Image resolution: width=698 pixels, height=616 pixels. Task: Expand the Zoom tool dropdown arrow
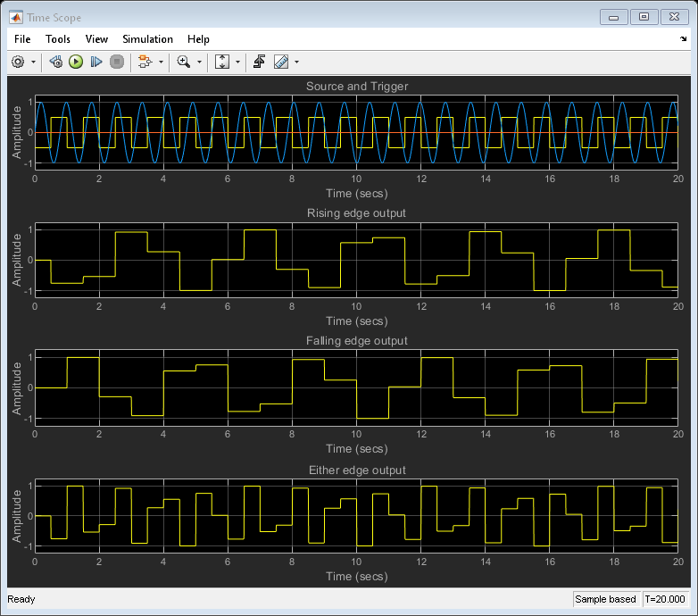[x=199, y=62]
